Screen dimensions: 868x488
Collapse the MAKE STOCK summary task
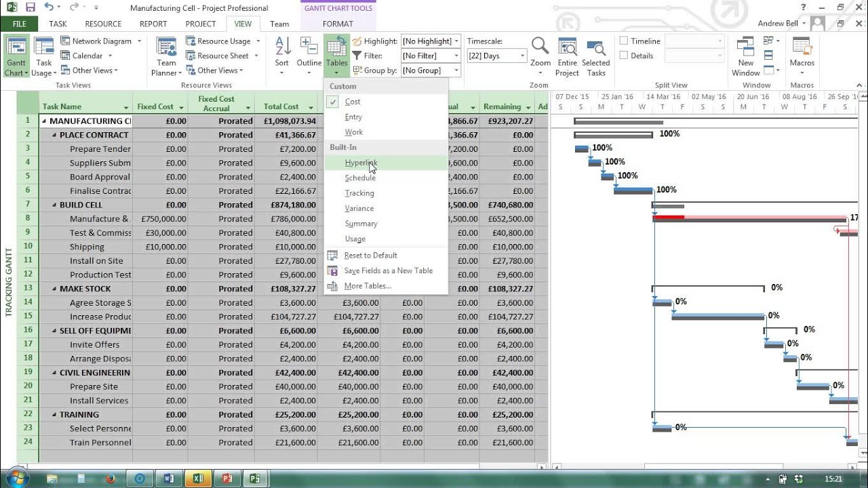54,289
